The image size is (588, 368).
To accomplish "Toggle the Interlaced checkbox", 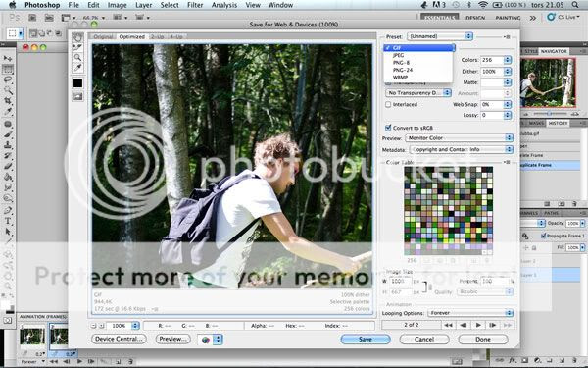I will (x=388, y=104).
